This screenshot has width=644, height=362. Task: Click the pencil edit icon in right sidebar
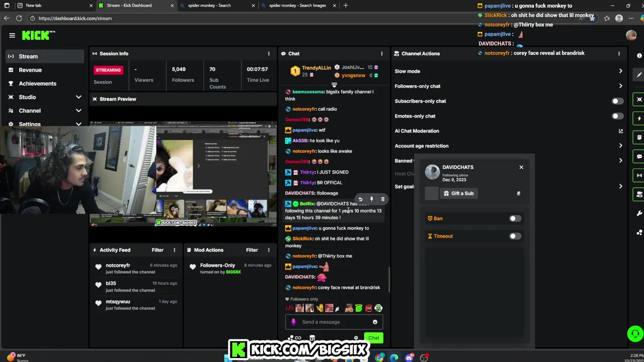click(x=639, y=74)
